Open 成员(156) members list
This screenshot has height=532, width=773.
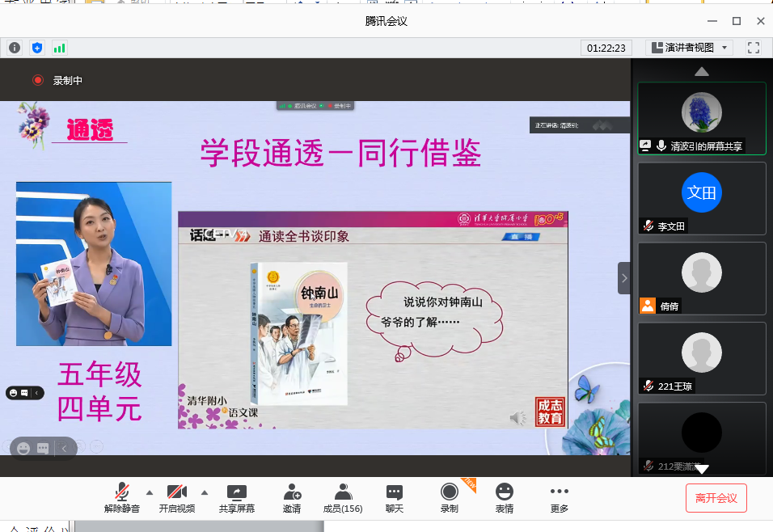pos(343,498)
